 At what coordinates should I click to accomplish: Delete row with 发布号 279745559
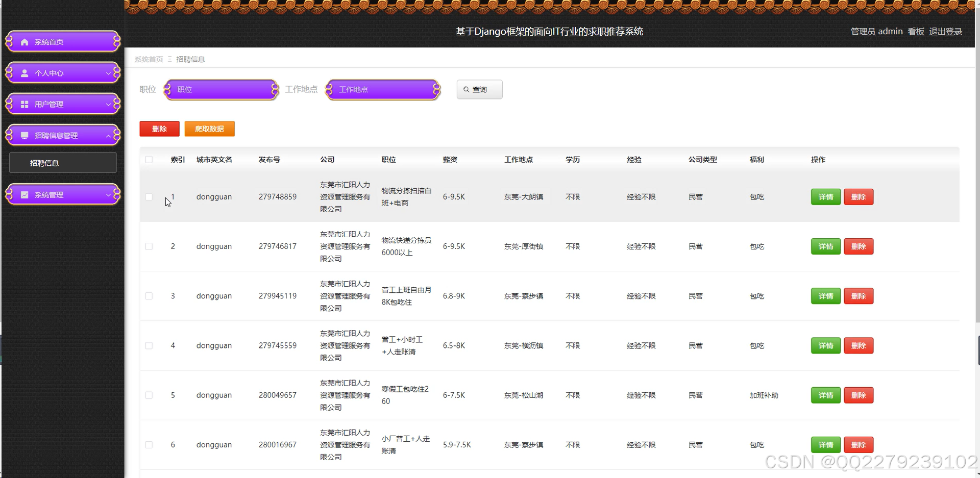(859, 345)
